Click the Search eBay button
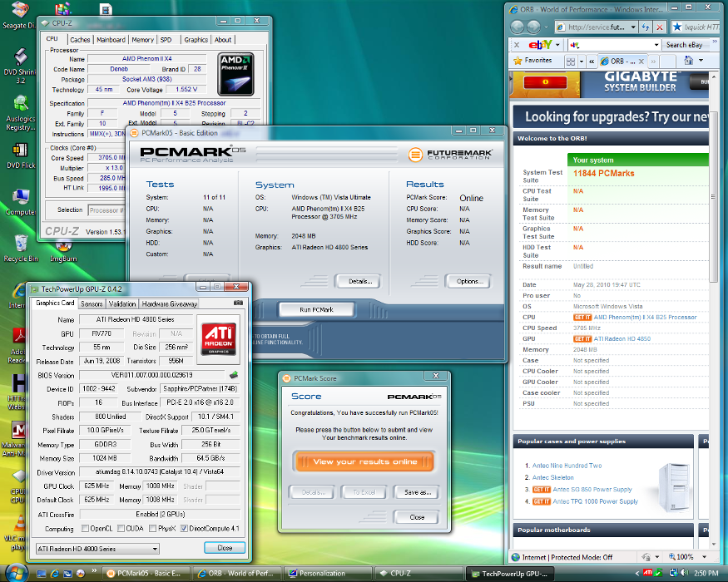Screen dimensions: 728x582 [x=684, y=45]
